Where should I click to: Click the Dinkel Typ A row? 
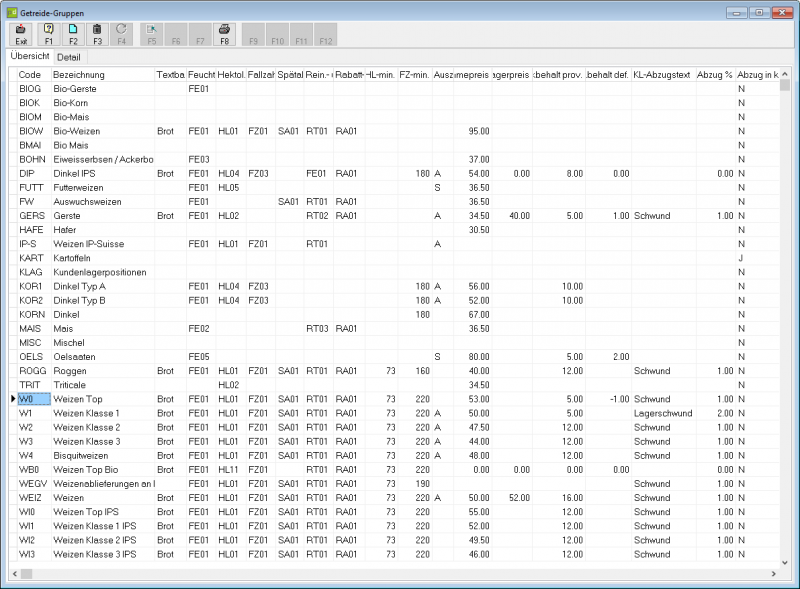(x=394, y=286)
